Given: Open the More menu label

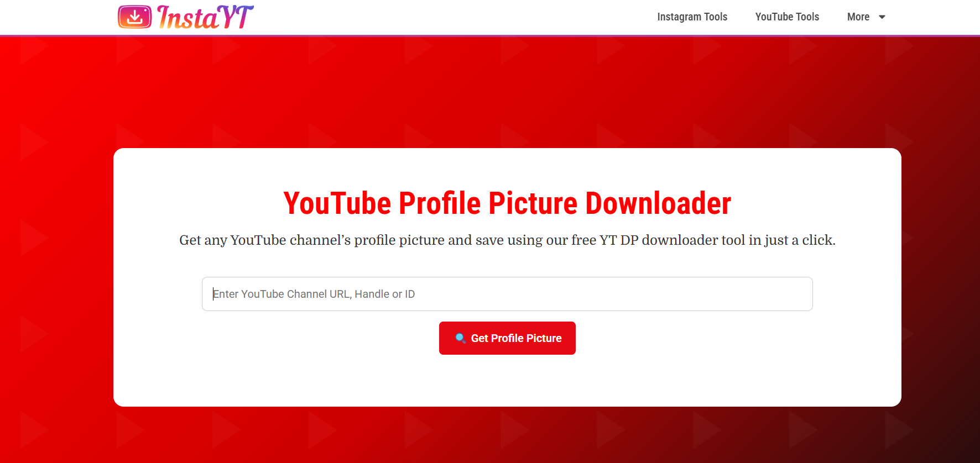Looking at the screenshot, I should point(858,17).
